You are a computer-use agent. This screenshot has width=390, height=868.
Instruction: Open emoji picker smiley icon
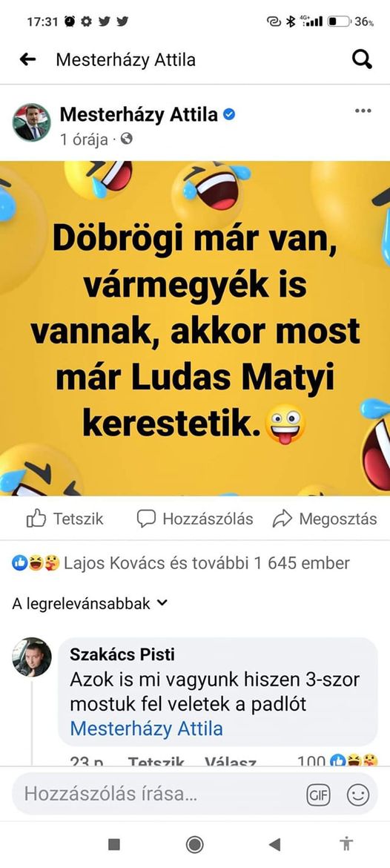click(x=358, y=795)
